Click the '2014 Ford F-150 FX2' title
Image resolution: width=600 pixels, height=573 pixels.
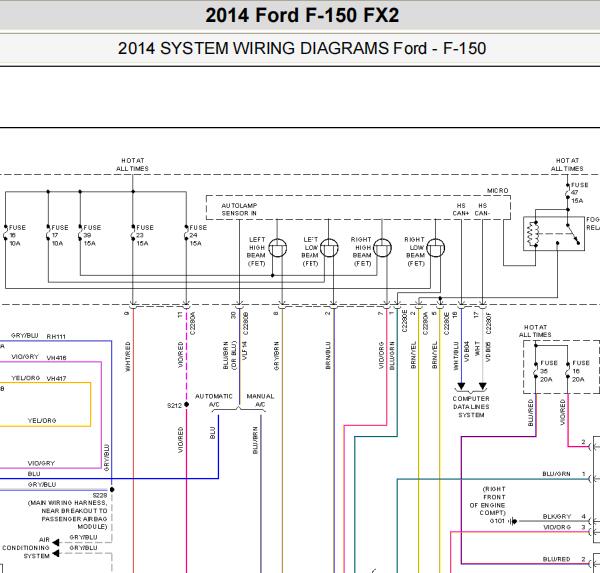(302, 15)
